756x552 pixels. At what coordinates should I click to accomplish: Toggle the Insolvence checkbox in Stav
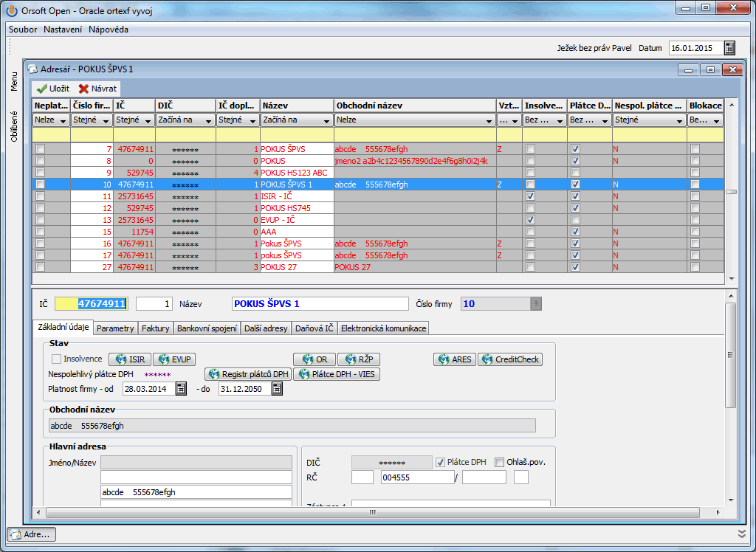57,359
